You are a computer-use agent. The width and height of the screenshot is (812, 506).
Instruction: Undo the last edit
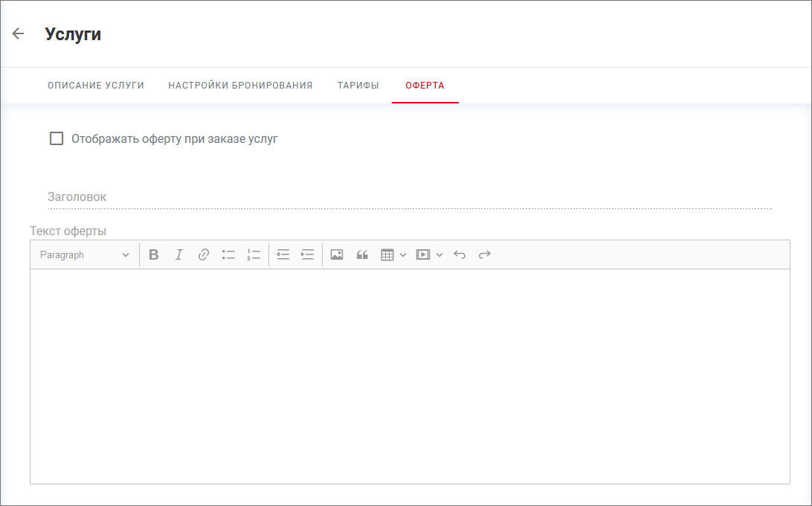(460, 254)
